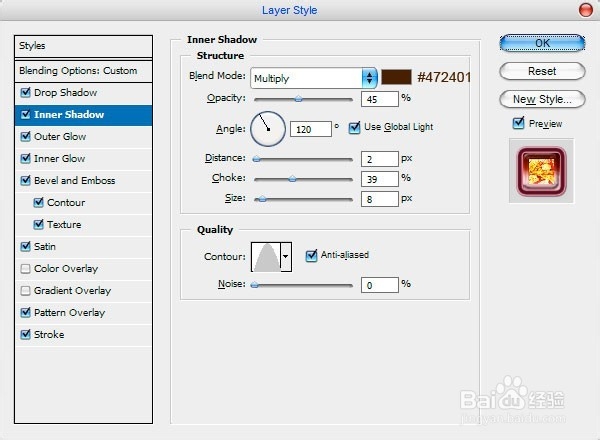
Task: Select the Outer Glow style label
Action: [x=60, y=137]
